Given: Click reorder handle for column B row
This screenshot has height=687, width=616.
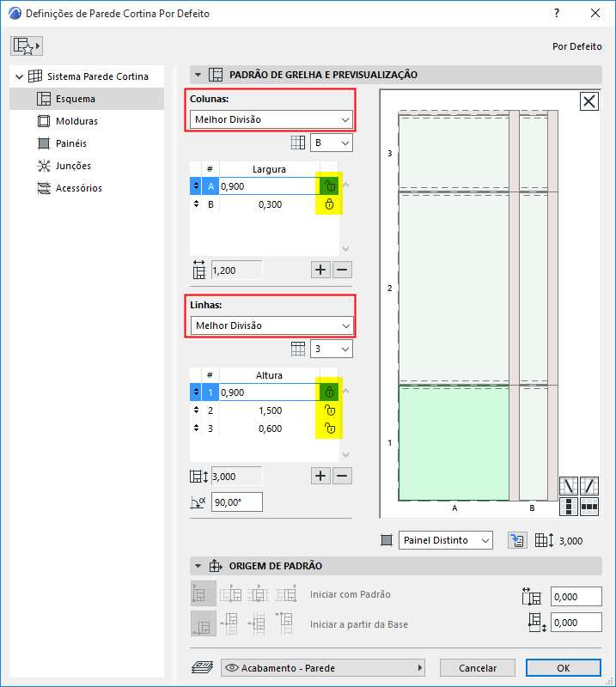Looking at the screenshot, I should coord(196,204).
